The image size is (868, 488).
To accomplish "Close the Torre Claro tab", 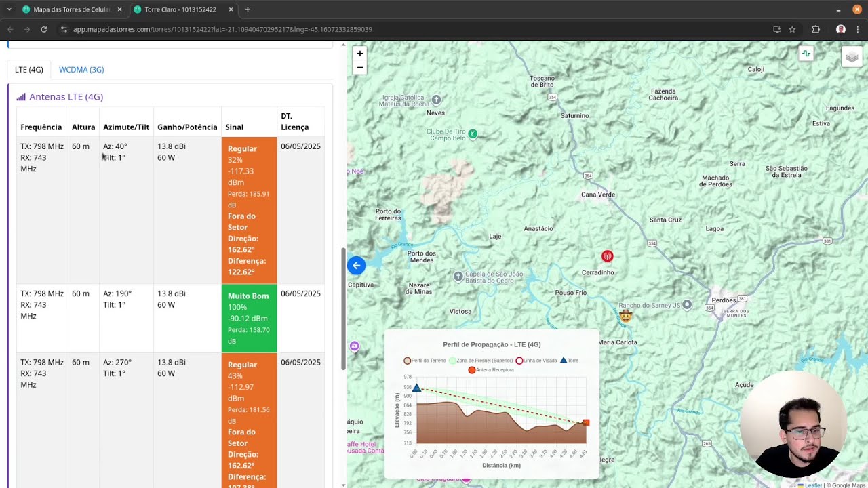I will [231, 9].
